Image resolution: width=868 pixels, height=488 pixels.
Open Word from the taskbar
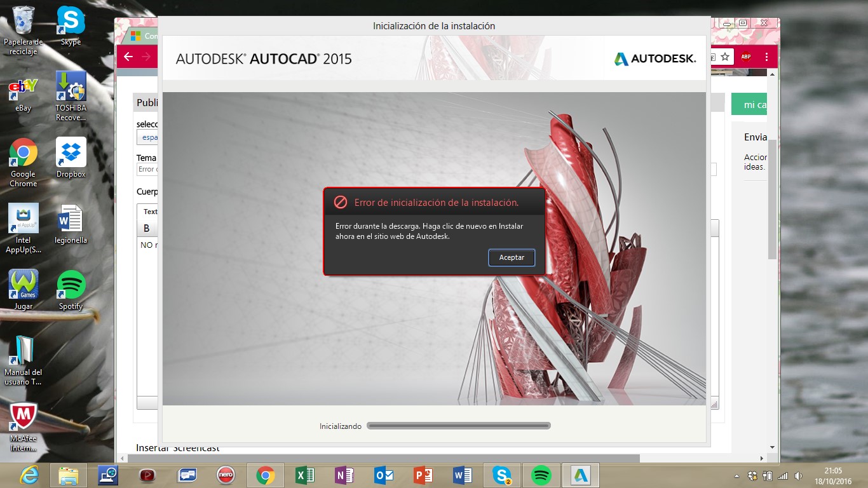(x=463, y=475)
